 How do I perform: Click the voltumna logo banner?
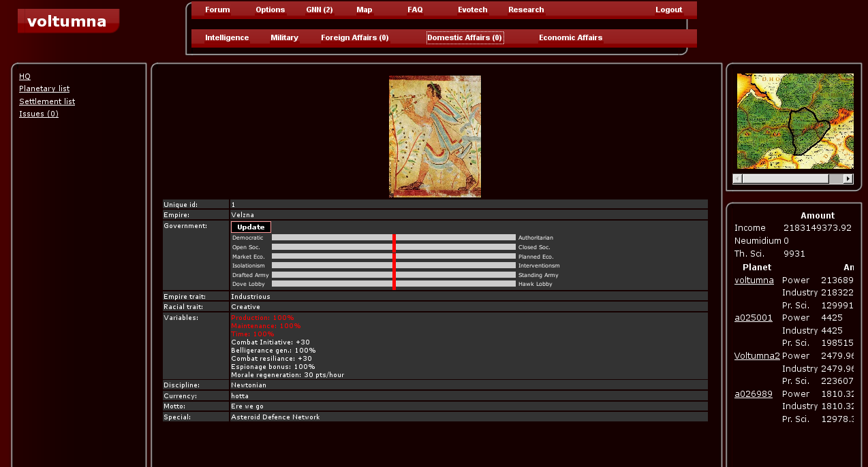click(x=68, y=21)
